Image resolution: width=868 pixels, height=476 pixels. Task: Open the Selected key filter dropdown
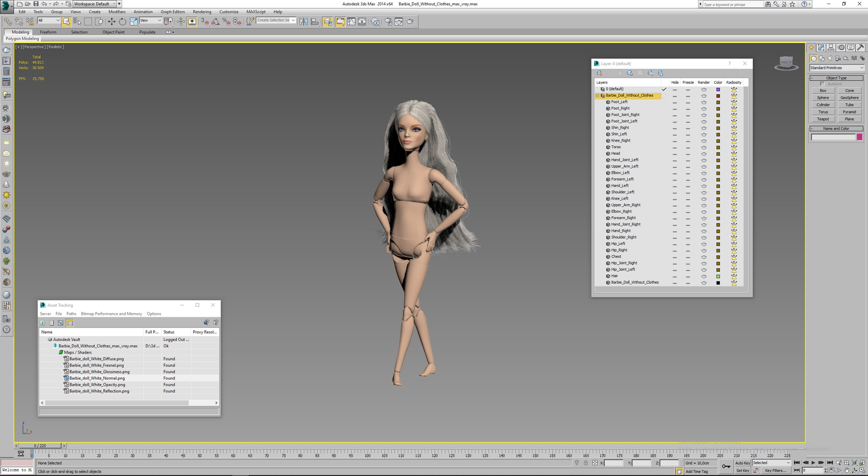point(771,463)
